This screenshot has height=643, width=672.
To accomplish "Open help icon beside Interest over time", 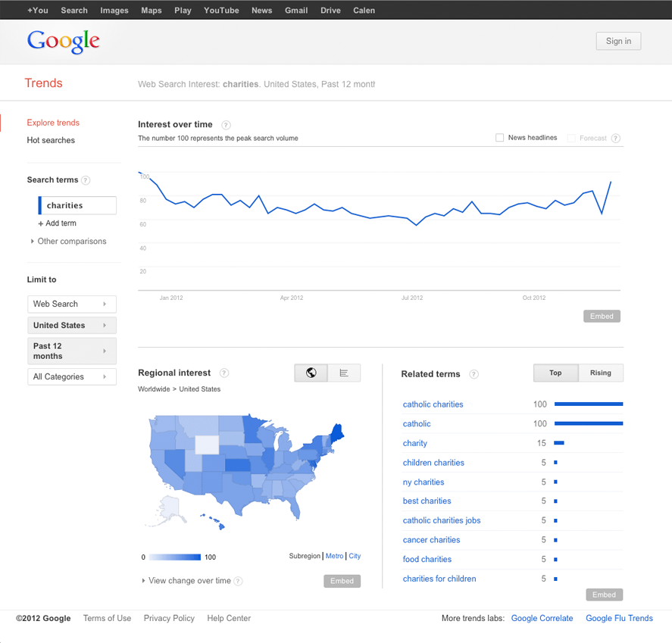I will pos(226,125).
